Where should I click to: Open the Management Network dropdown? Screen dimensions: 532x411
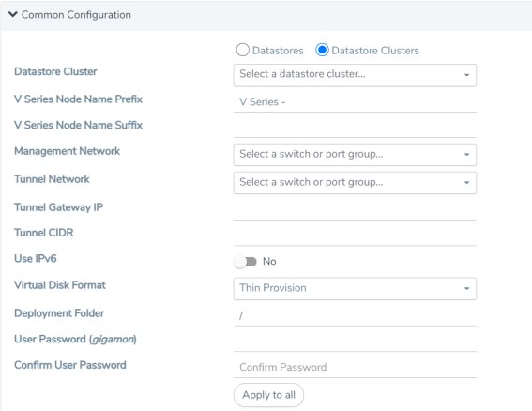(x=355, y=155)
